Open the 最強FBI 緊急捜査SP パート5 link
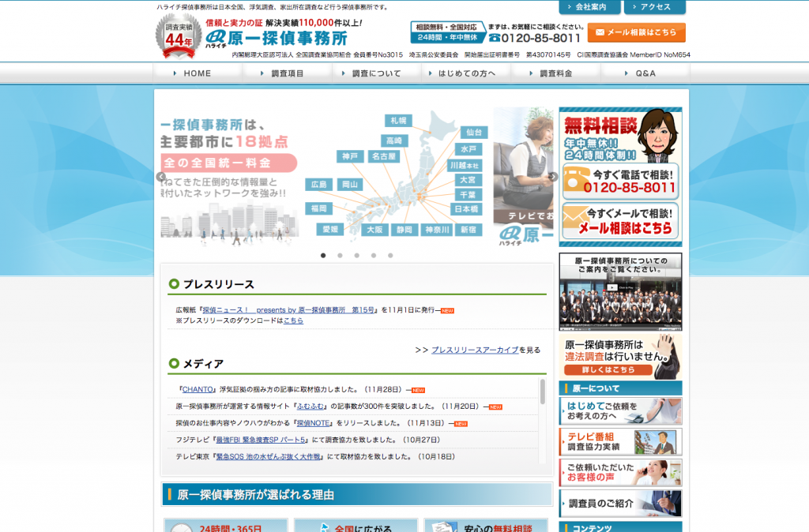The width and height of the screenshot is (809, 532). pos(261,440)
